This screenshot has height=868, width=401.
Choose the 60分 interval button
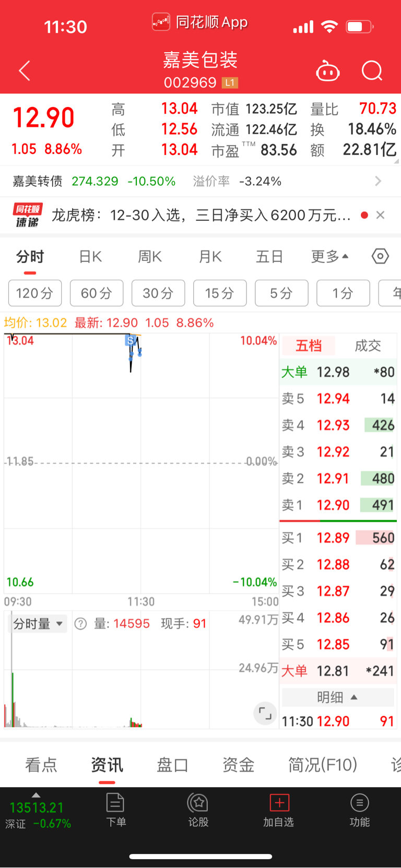(97, 293)
